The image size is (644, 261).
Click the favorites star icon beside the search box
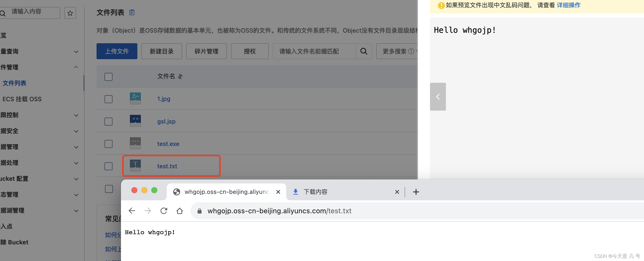[70, 13]
